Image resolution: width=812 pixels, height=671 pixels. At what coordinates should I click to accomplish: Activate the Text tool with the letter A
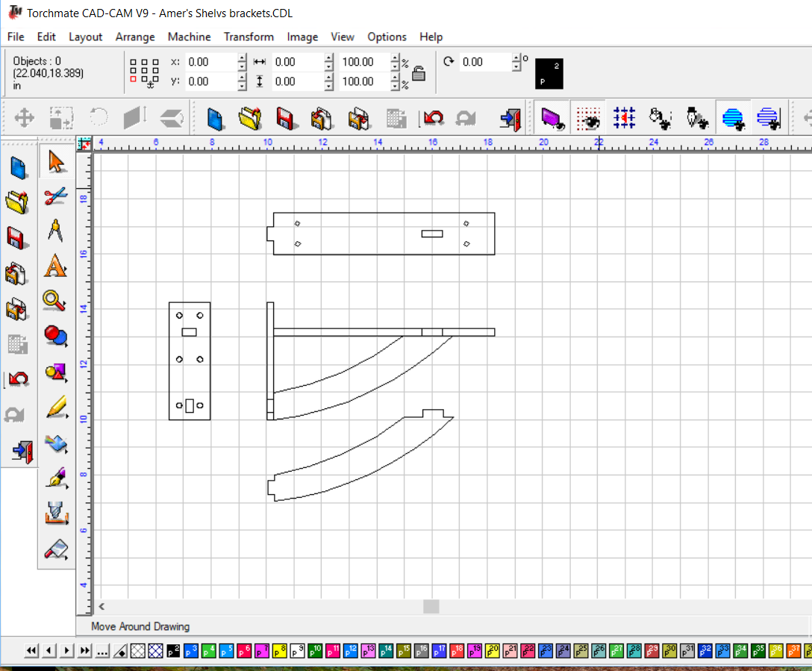pyautogui.click(x=56, y=266)
